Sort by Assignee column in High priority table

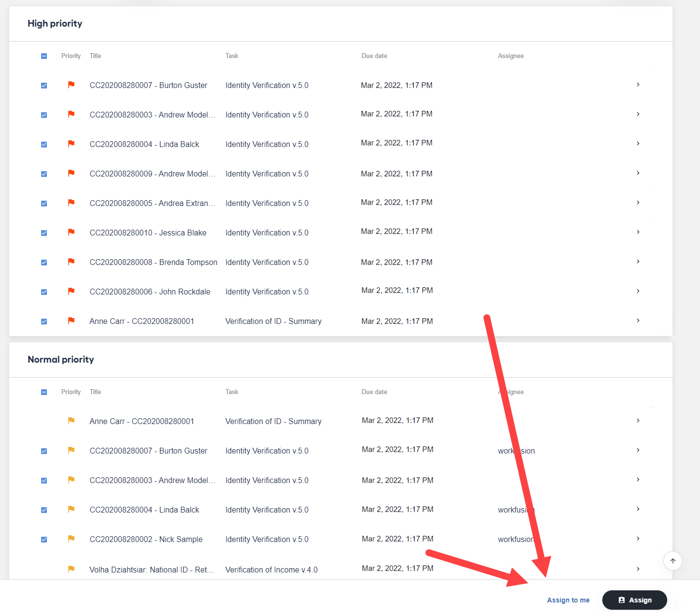click(x=510, y=56)
